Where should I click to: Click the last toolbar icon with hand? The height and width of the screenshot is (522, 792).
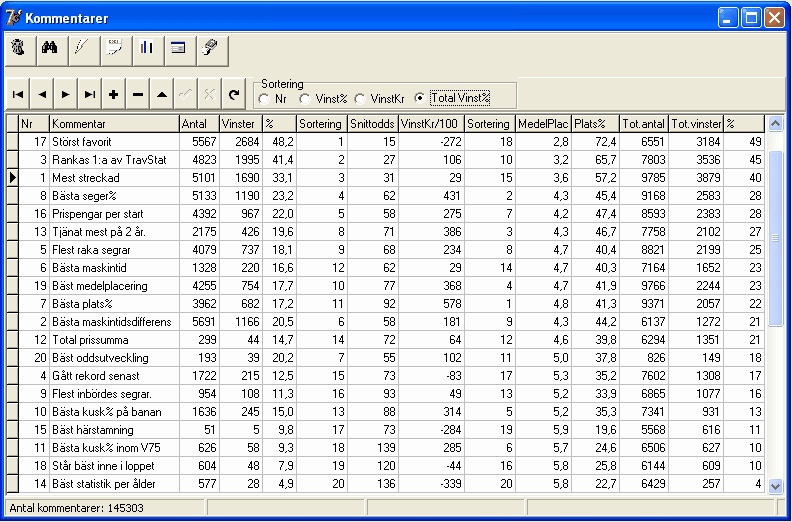pyautogui.click(x=212, y=50)
